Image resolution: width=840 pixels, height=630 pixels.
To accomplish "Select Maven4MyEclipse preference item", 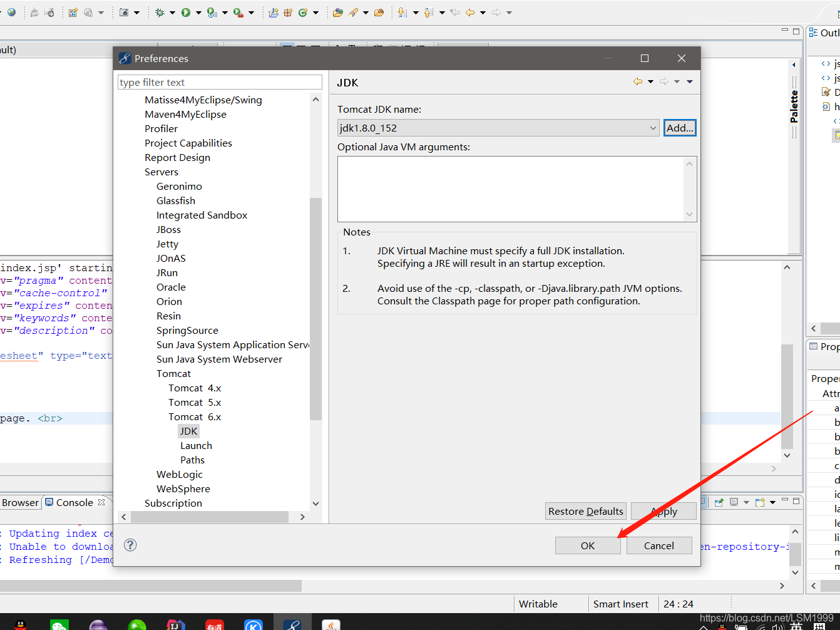I will click(x=185, y=114).
